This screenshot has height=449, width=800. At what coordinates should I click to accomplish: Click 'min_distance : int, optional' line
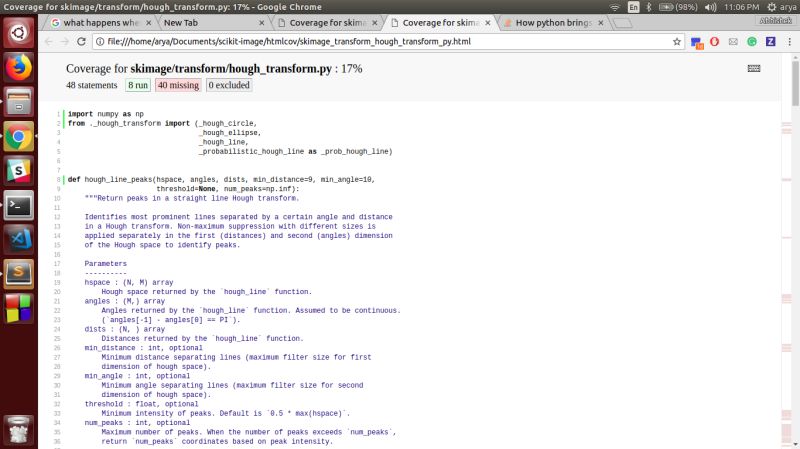[x=143, y=348]
